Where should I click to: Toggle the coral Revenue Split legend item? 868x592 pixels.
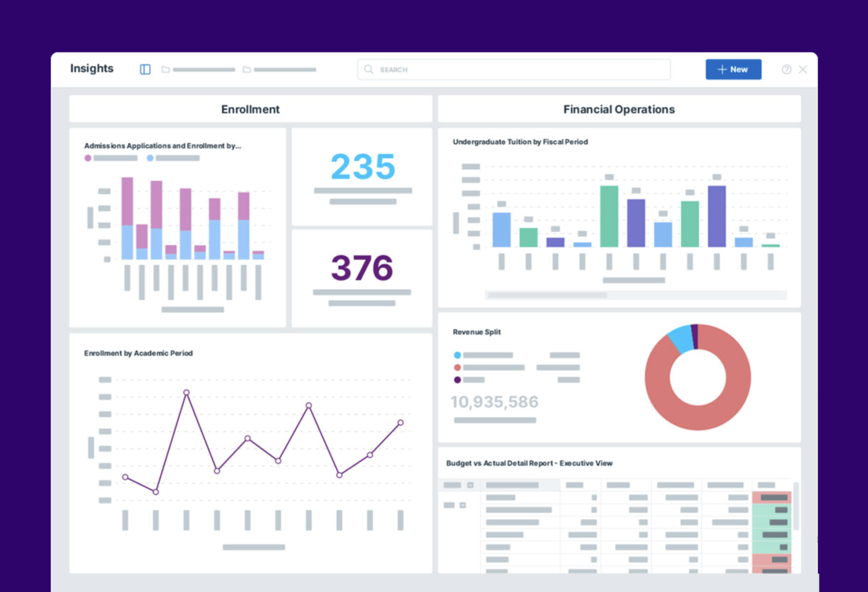457,367
